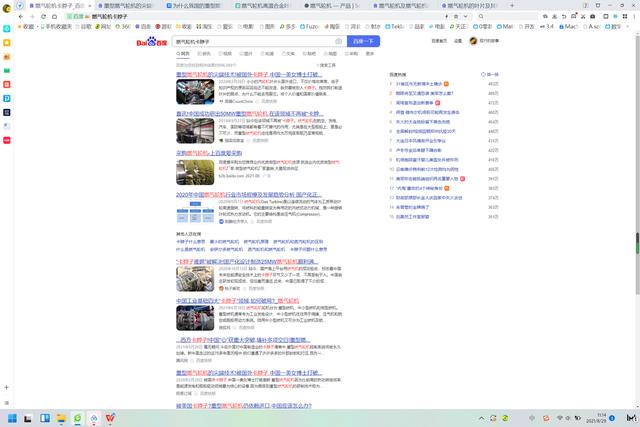Screen dimensions: 640x427
Task: Open the teal icon at top of left sidebar
Action: tap(7, 29)
